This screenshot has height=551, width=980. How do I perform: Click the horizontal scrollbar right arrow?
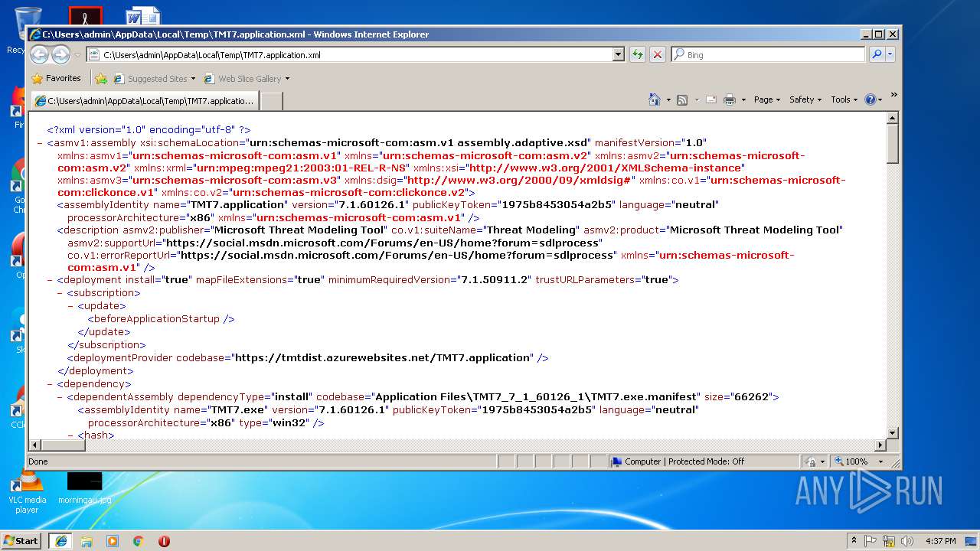tap(880, 445)
